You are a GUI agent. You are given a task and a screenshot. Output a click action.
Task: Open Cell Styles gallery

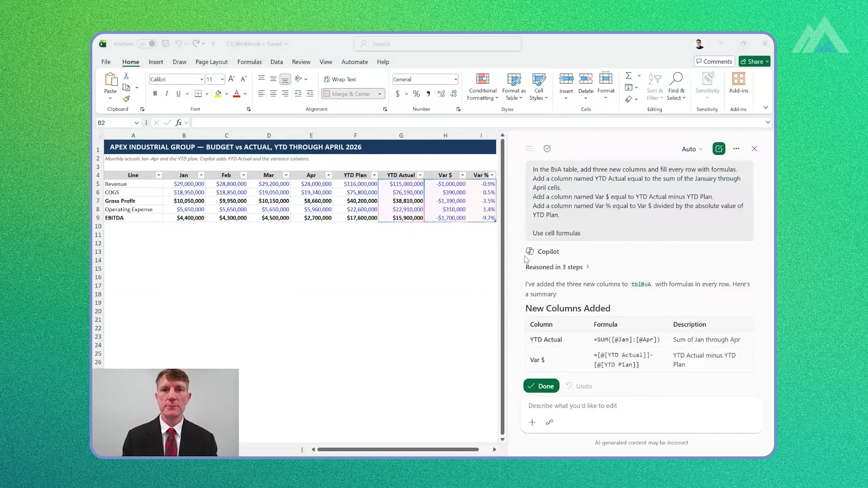point(538,87)
